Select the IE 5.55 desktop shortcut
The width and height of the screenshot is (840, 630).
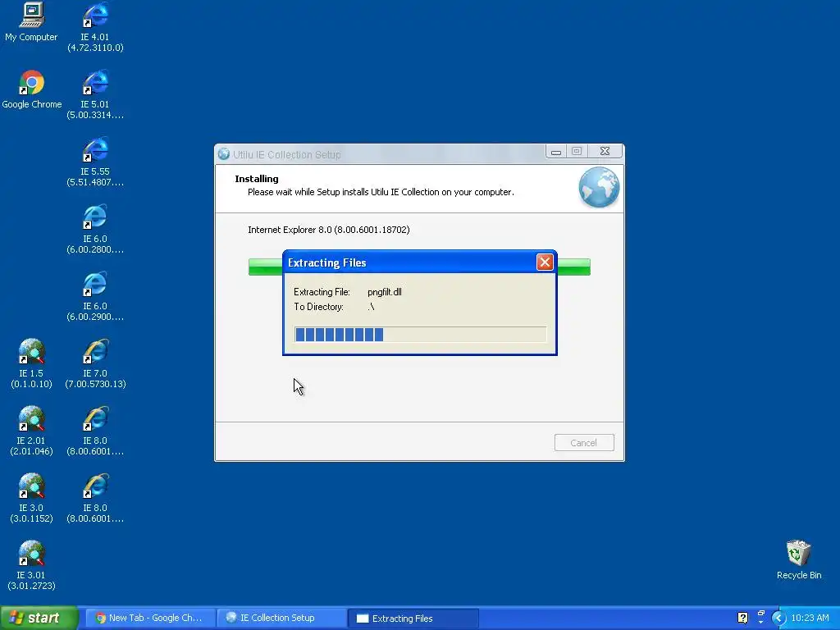coord(95,162)
